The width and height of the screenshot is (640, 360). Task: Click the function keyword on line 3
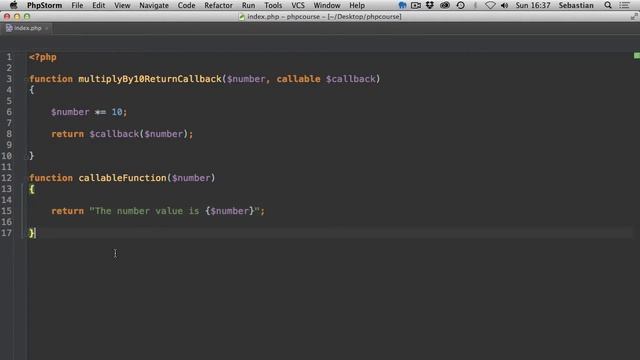(x=51, y=79)
